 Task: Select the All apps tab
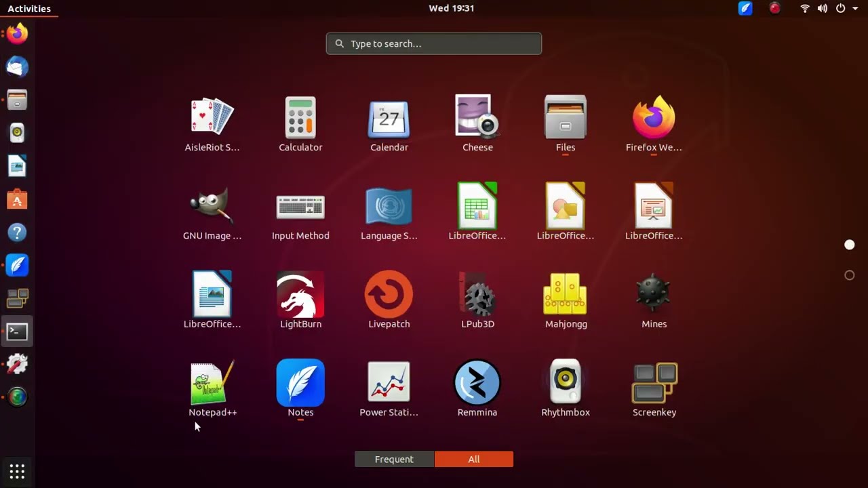(473, 459)
